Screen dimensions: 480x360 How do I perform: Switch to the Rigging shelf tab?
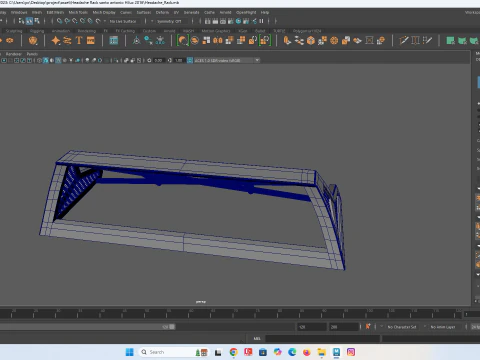tap(37, 31)
